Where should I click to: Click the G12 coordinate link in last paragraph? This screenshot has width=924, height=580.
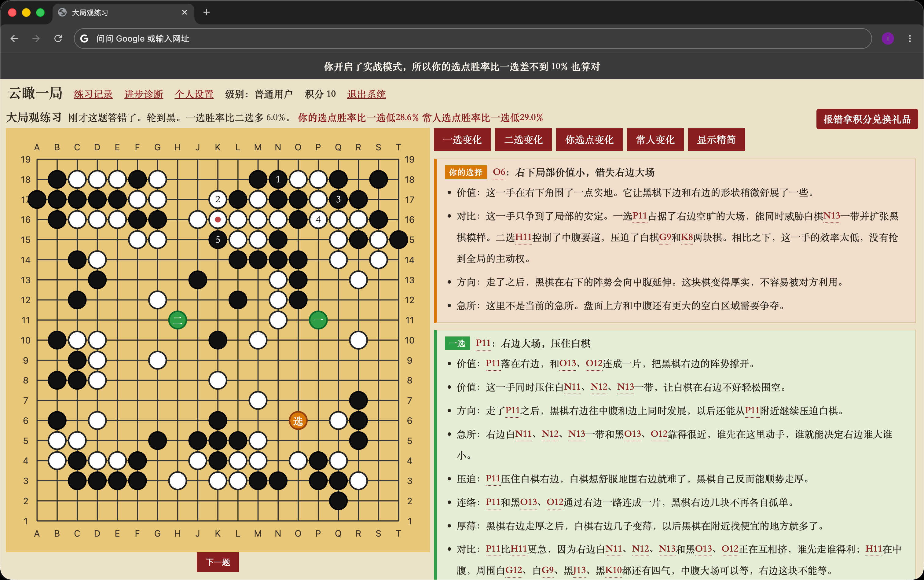514,570
